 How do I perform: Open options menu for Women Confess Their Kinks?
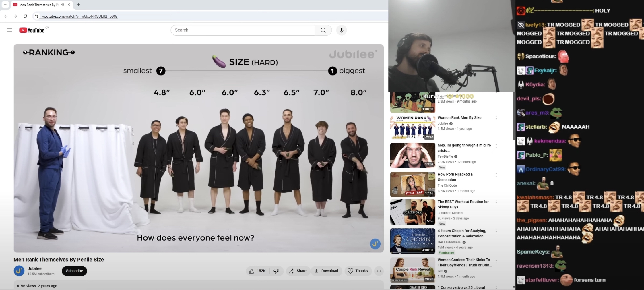(x=496, y=260)
